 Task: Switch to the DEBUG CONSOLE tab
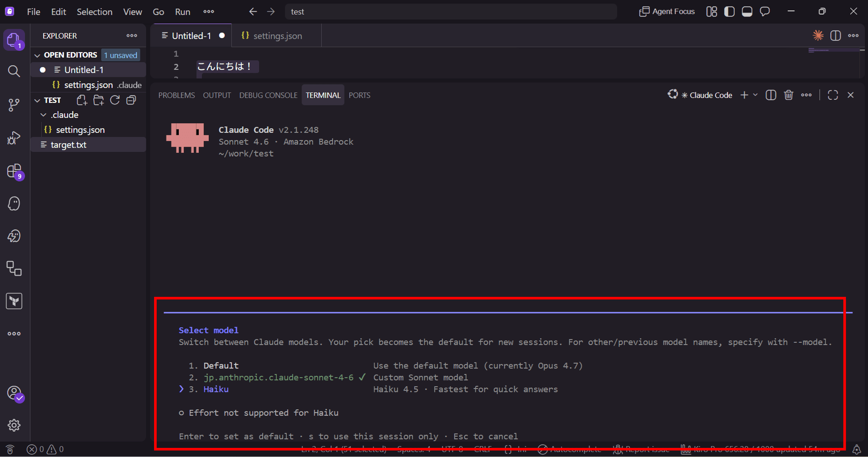[268, 95]
